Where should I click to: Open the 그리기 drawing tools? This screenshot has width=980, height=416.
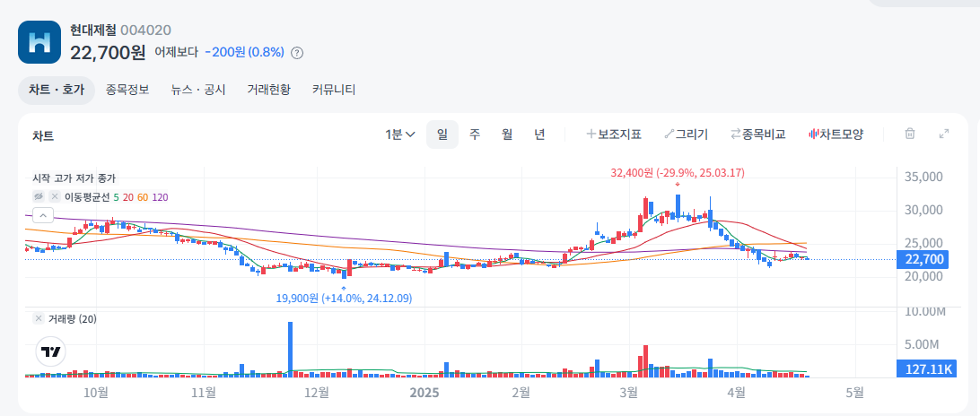[686, 134]
